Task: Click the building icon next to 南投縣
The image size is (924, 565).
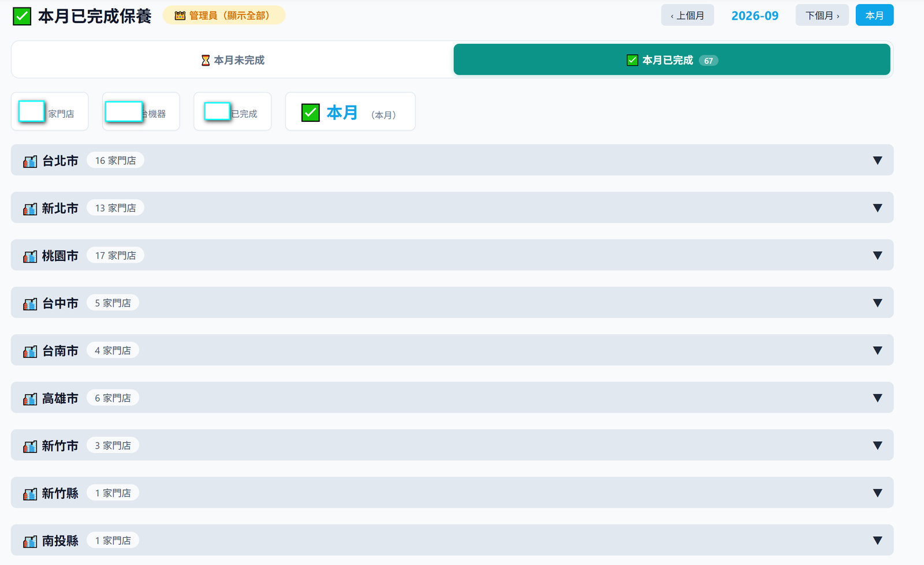Action: click(x=30, y=541)
